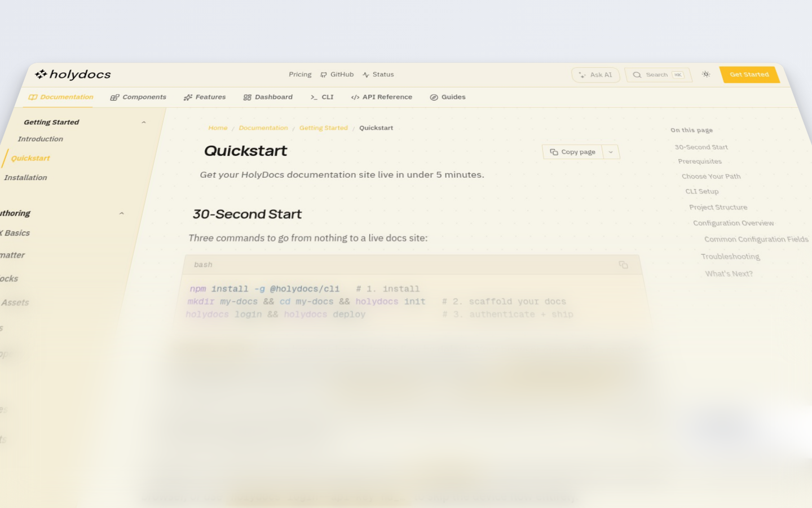The width and height of the screenshot is (812, 508).
Task: Click the holydocs logo
Action: click(73, 75)
